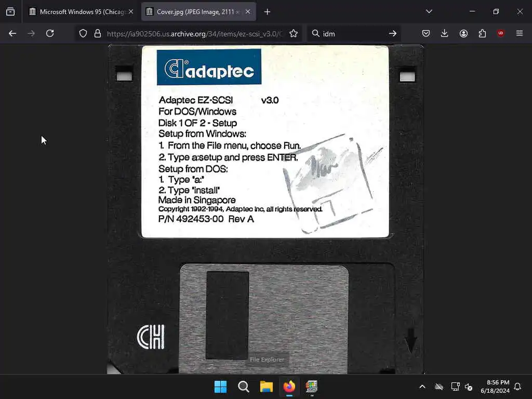Close the Microsoft Windows 95 tab
532x399 pixels.
[131, 12]
